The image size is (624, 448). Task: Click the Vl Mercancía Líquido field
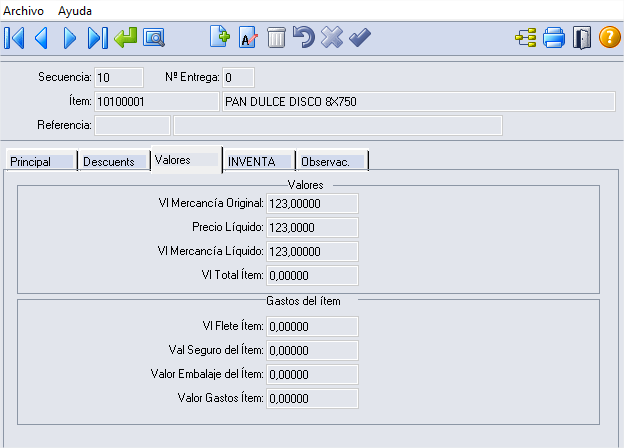point(312,251)
